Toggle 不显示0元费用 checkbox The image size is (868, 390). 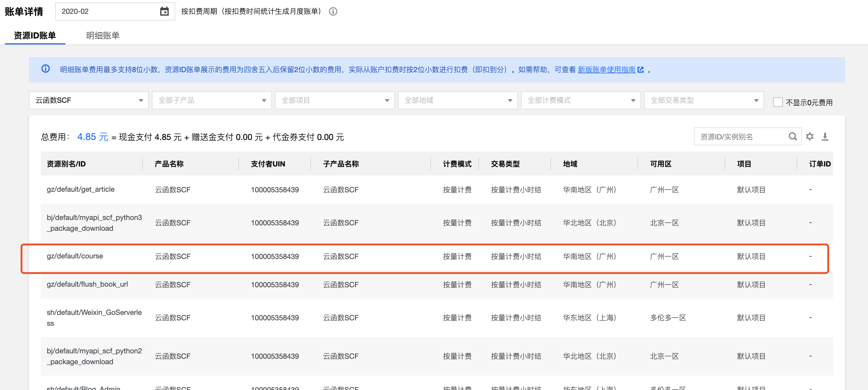777,102
